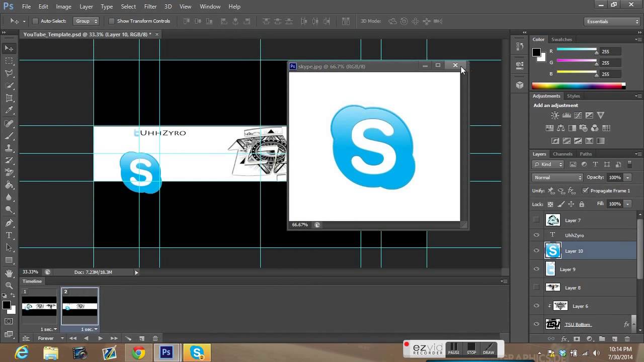The width and height of the screenshot is (644, 362).
Task: Stop the Ezvid recording
Action: tap(471, 348)
